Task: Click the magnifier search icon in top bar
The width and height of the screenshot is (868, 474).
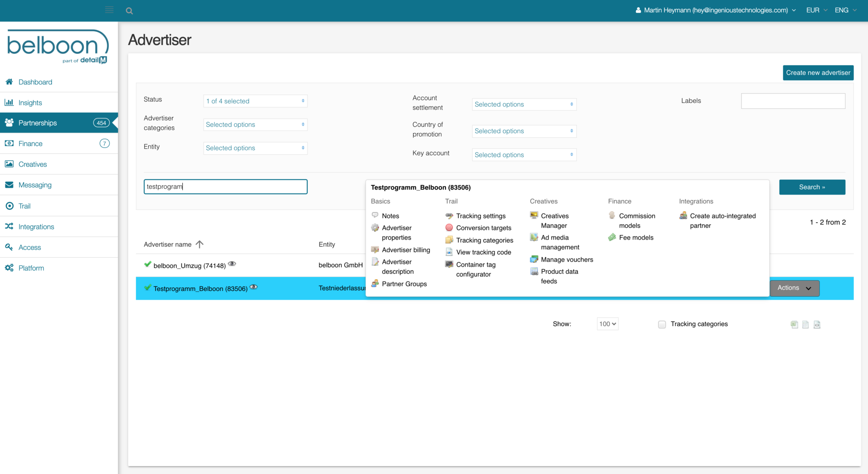Action: pyautogui.click(x=129, y=11)
